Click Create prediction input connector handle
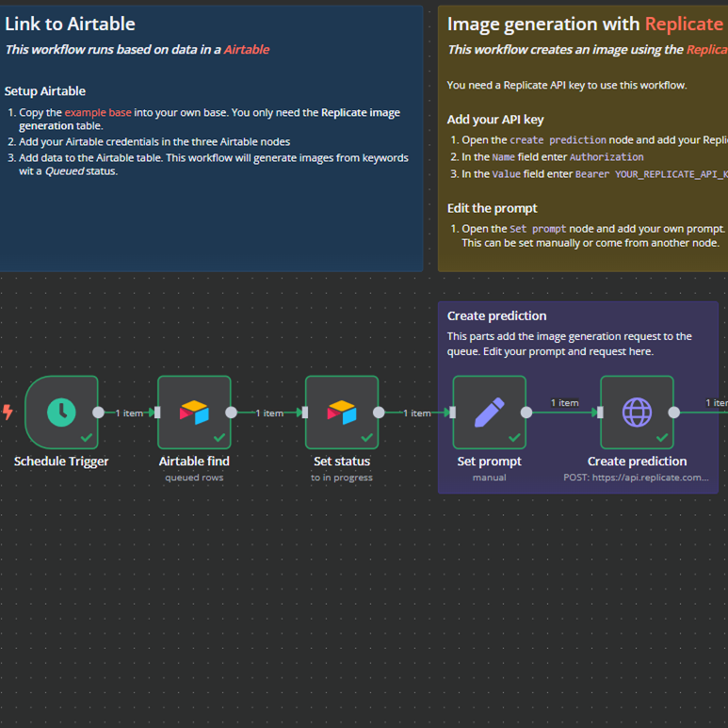 point(600,413)
